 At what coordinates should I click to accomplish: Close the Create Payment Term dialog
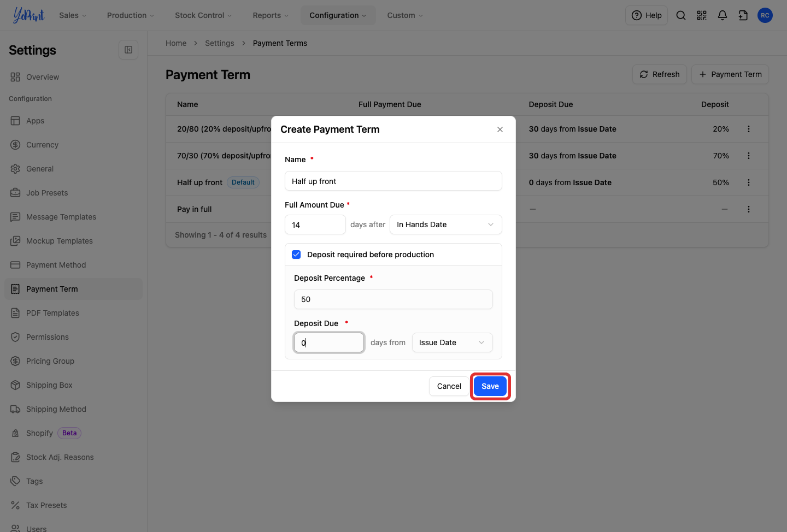500,129
